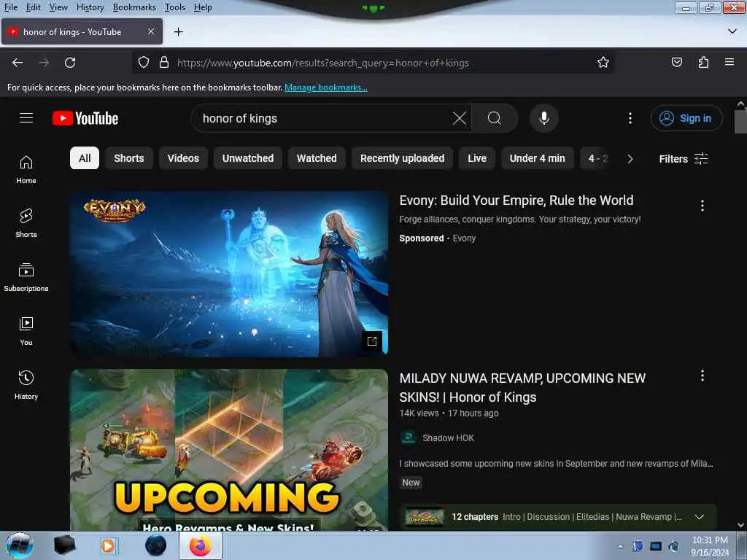747x560 pixels.
Task: Expand the 12 chapters list
Action: 700,517
